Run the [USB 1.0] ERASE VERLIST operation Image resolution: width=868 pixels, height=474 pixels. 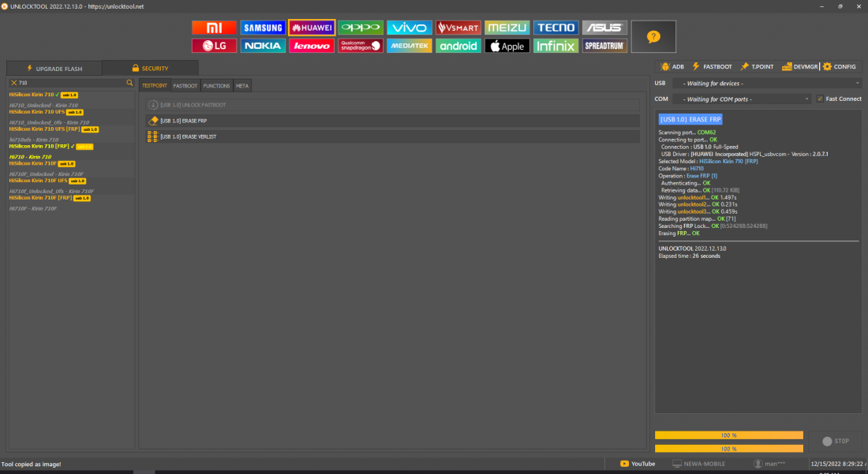point(392,136)
